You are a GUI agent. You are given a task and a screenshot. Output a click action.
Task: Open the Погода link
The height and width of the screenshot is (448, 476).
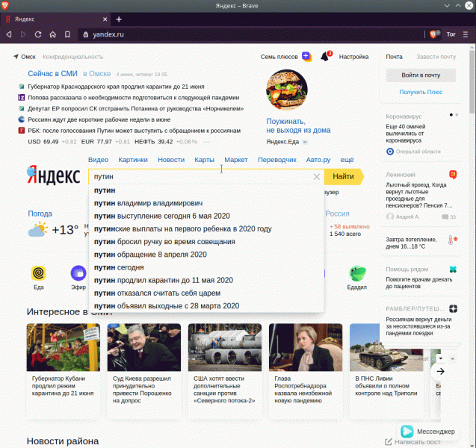(x=40, y=214)
